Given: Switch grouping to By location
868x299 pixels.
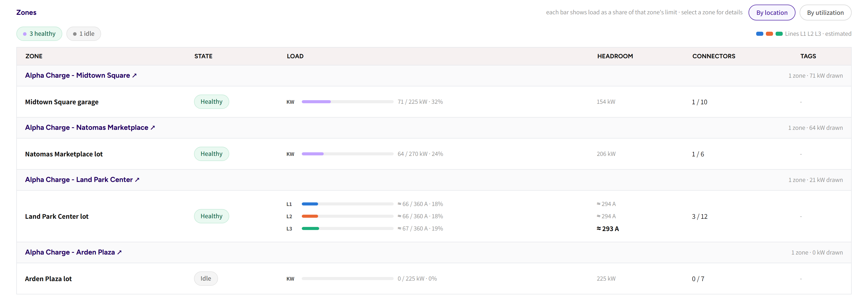Looking at the screenshot, I should point(772,13).
